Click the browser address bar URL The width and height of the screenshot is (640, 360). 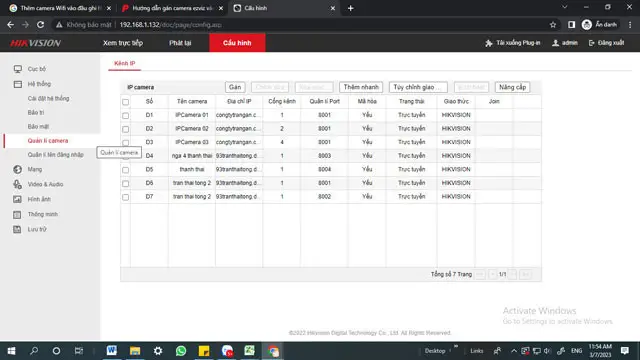171,25
